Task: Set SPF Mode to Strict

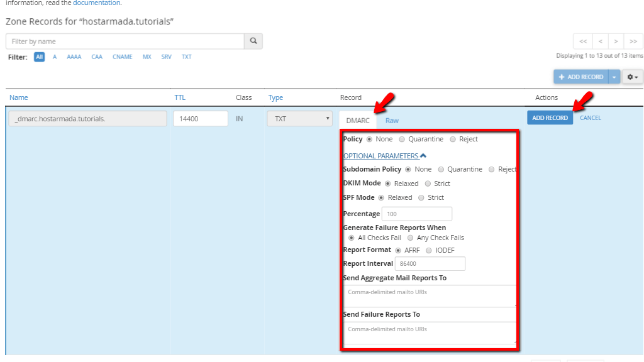Action: click(x=421, y=198)
